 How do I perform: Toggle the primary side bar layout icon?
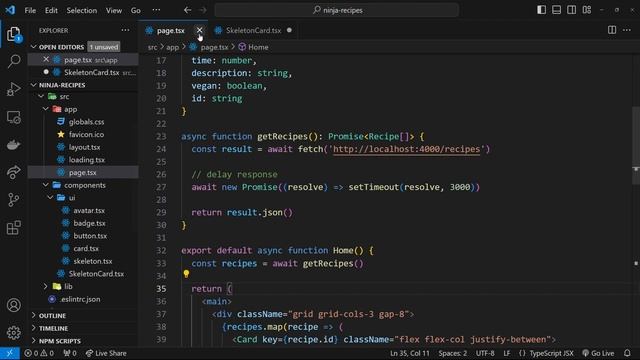(x=541, y=10)
